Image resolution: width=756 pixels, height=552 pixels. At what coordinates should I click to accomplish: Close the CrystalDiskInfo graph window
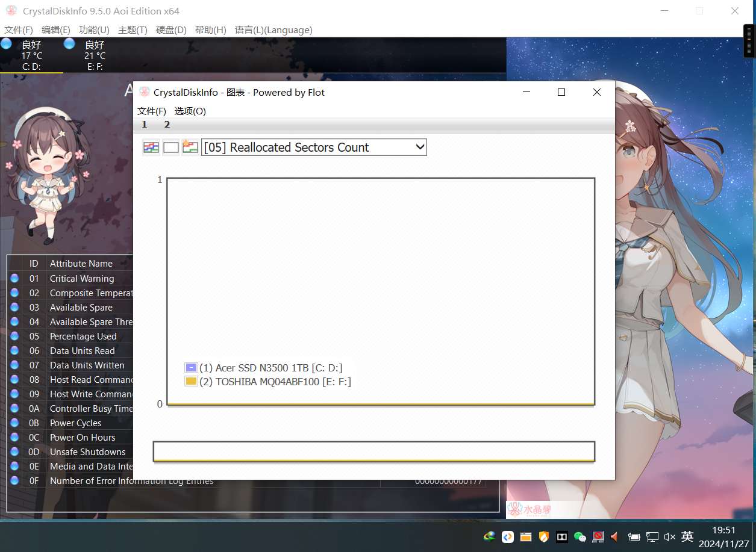(597, 92)
